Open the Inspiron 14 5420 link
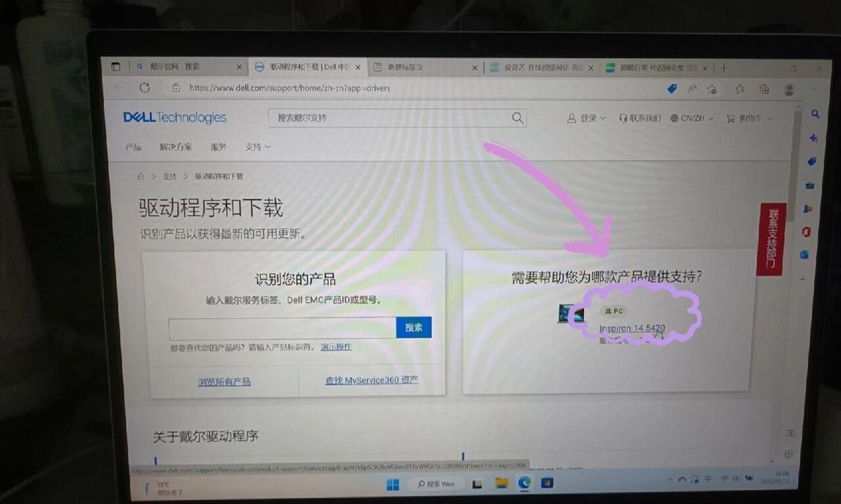This screenshot has width=841, height=504. click(x=632, y=328)
